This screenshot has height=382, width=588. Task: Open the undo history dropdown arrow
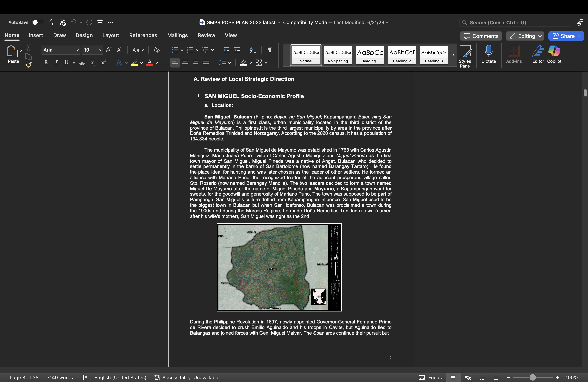81,22
